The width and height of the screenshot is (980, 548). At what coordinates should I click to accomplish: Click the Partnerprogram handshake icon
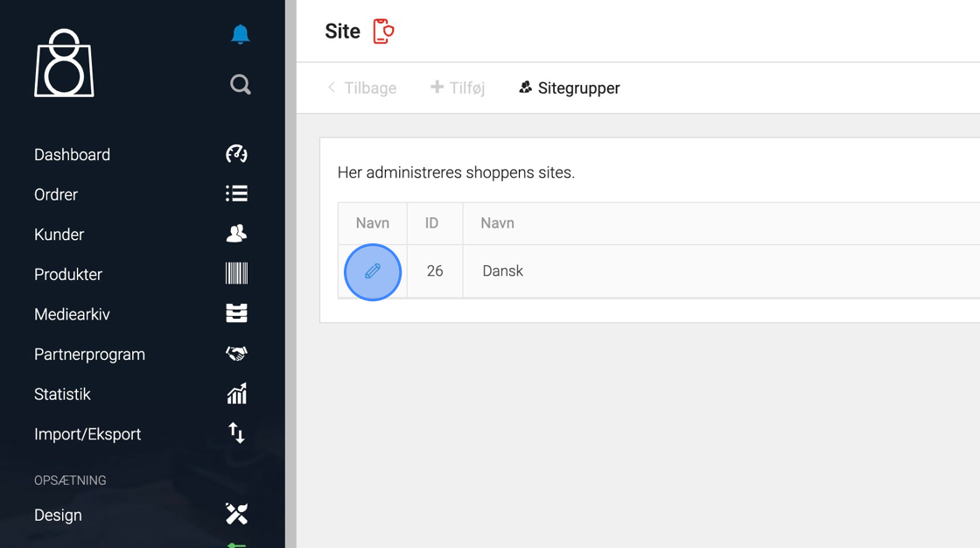(x=236, y=354)
